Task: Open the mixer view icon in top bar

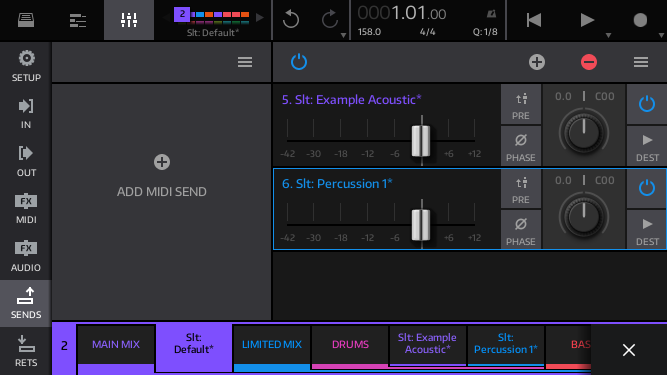Action: pos(129,20)
